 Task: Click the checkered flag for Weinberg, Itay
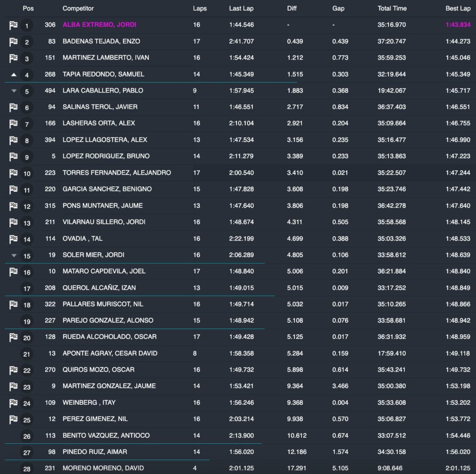pos(13,403)
